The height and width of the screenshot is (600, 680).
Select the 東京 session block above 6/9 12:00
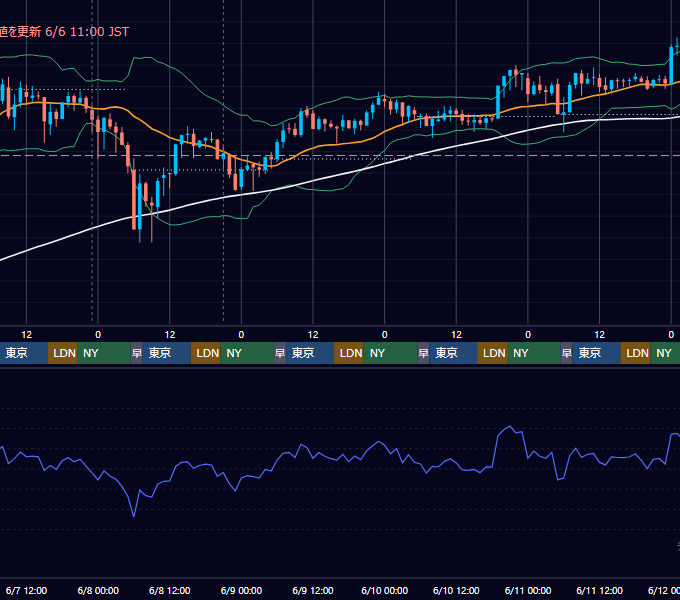310,353
